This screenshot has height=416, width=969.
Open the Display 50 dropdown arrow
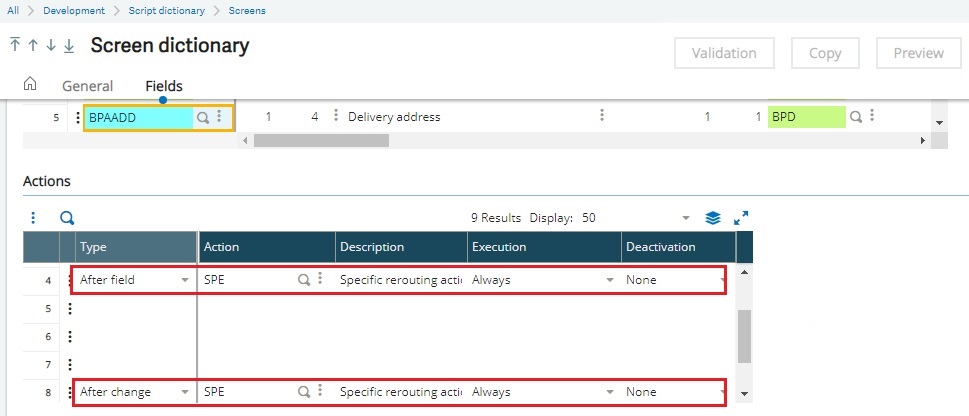685,218
